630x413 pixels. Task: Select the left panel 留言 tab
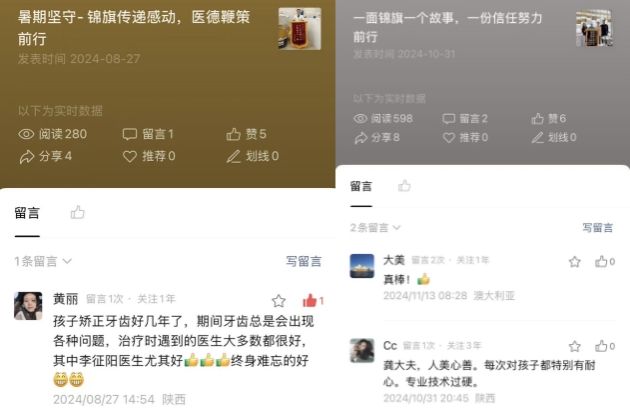click(x=27, y=213)
